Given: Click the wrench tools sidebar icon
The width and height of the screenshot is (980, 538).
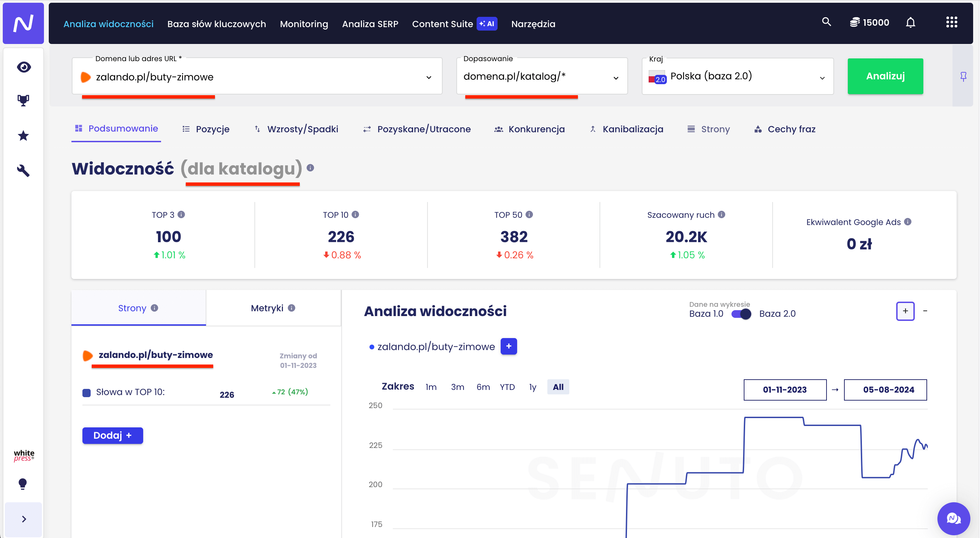Looking at the screenshot, I should pyautogui.click(x=24, y=170).
